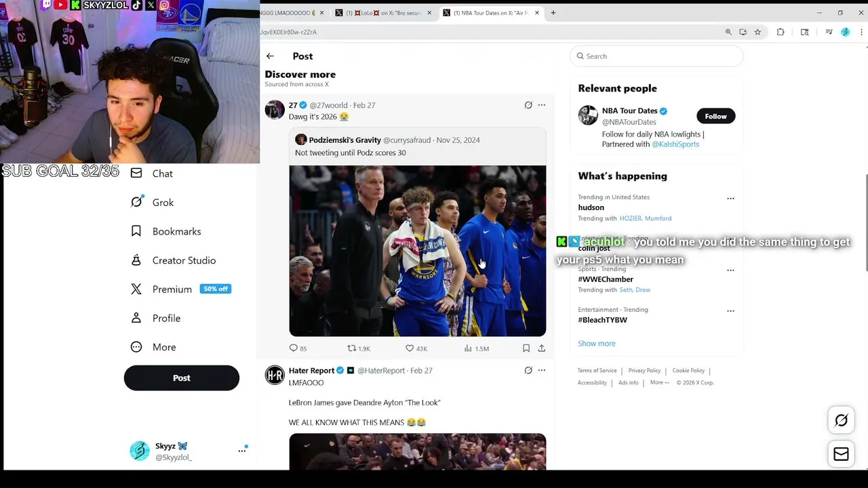Click the Grok icon on Hater Report post
The height and width of the screenshot is (488, 868).
point(528,370)
